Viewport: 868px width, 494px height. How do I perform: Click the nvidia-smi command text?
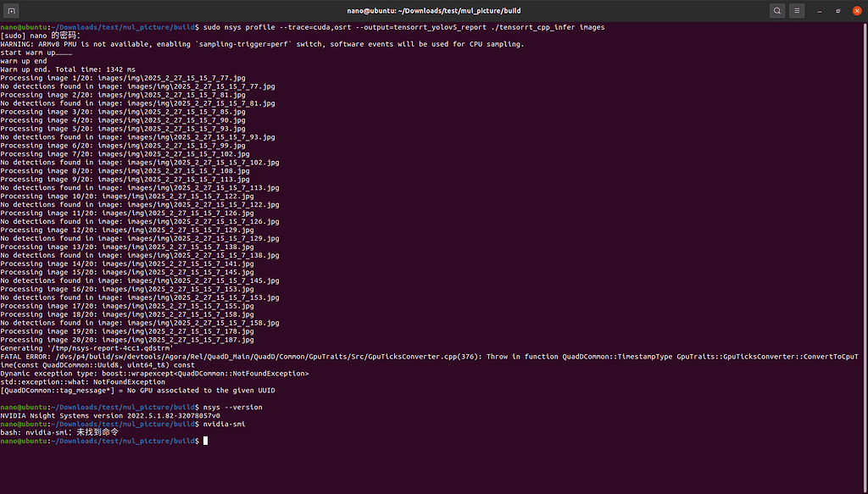[225, 424]
